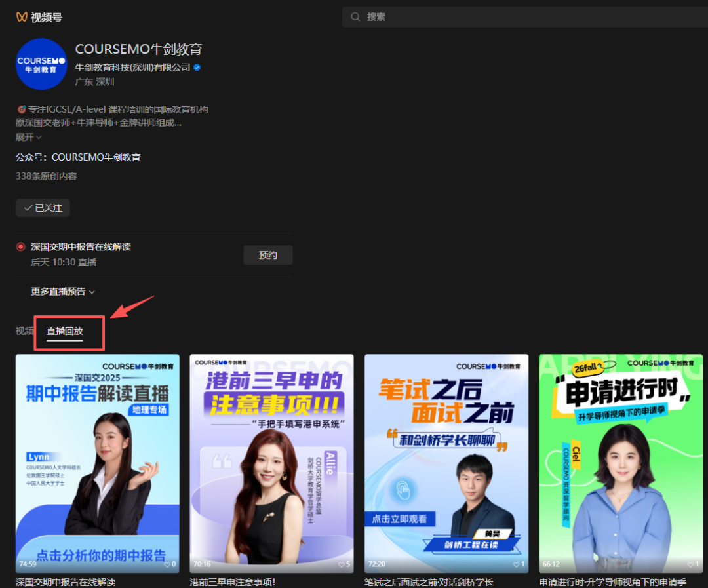Click the location text 广东 深圳

94,82
